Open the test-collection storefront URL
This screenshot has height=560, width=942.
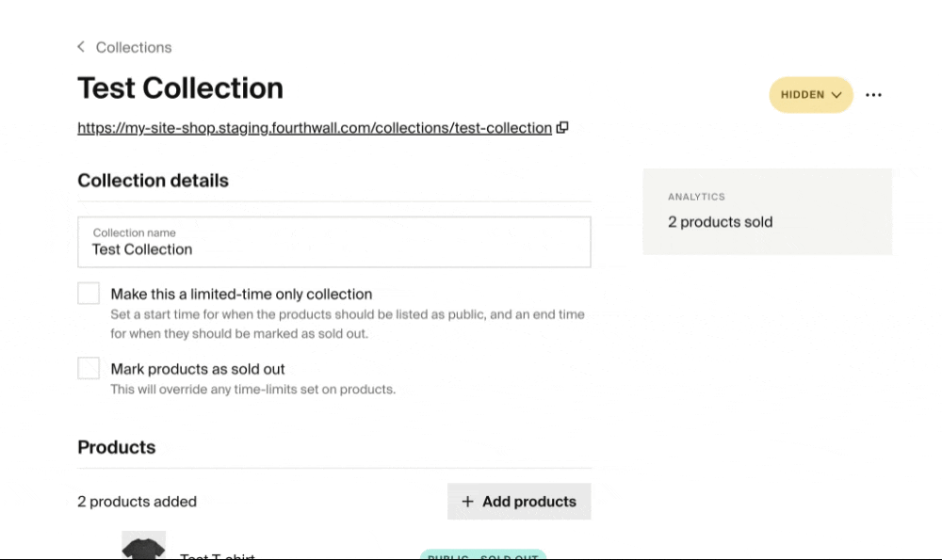pos(315,128)
